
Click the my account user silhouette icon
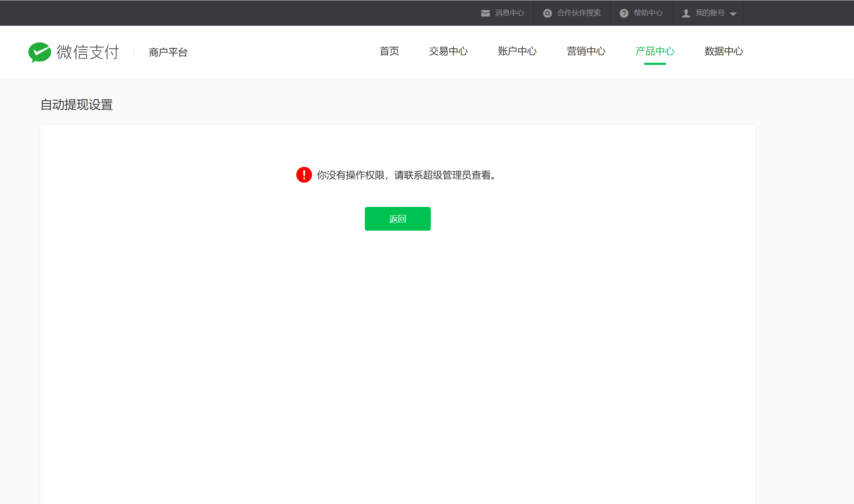[x=686, y=13]
